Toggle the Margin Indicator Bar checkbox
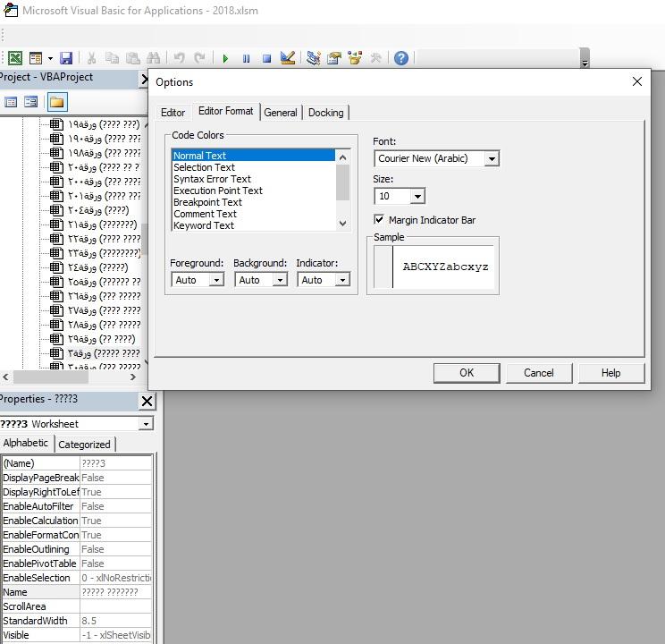This screenshot has width=665, height=644. (379, 219)
